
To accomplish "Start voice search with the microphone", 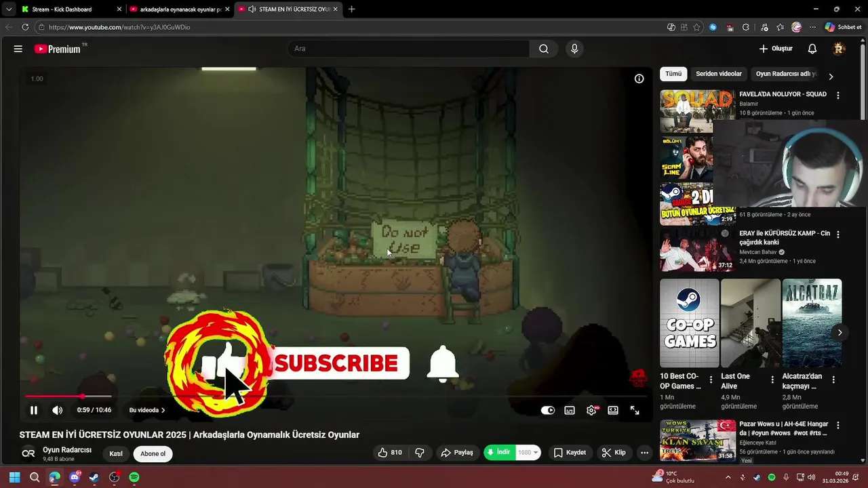I will pos(574,49).
